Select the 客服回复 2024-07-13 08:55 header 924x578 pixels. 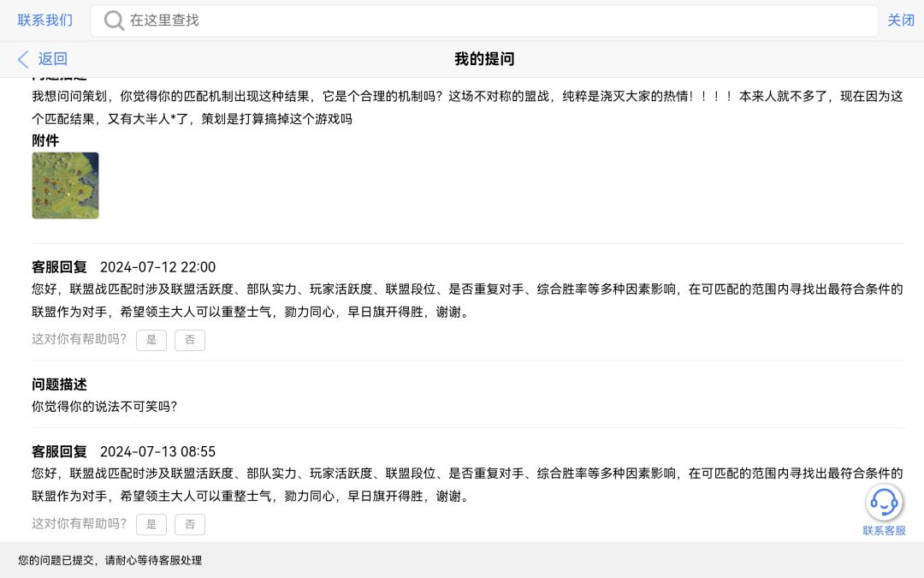[x=124, y=452]
